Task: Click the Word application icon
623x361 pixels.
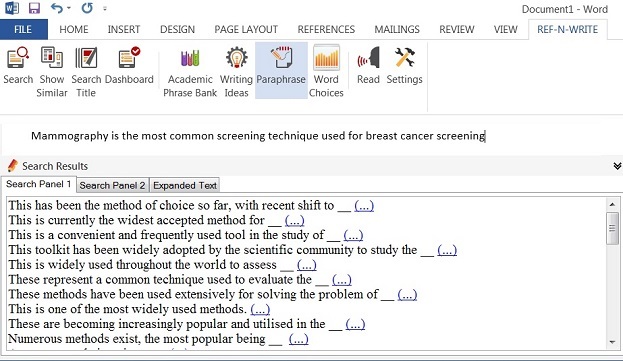Action: (x=12, y=8)
